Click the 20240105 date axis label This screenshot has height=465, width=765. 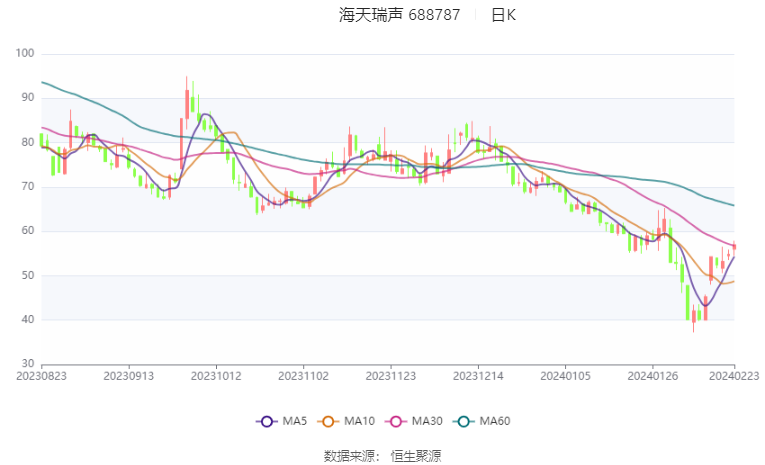tap(565, 376)
